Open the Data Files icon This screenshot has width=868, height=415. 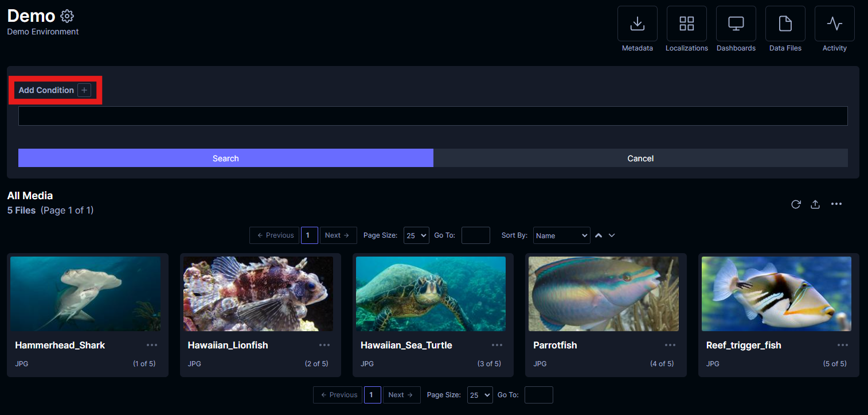(785, 24)
